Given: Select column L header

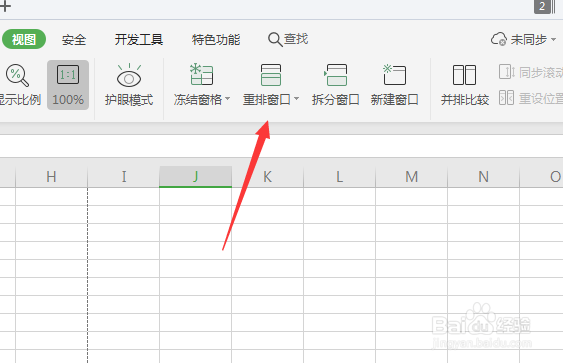Looking at the screenshot, I should [x=339, y=177].
